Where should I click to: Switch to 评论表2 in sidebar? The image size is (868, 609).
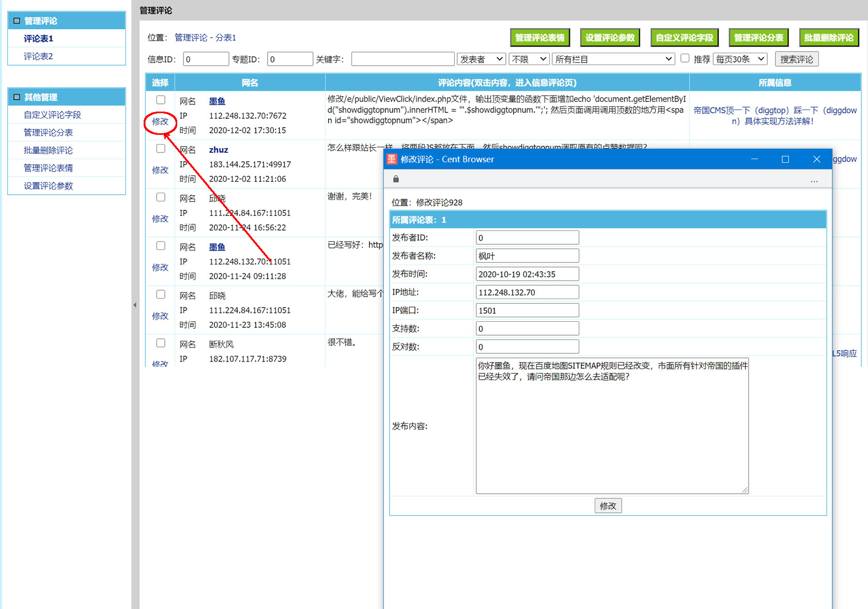tap(38, 56)
